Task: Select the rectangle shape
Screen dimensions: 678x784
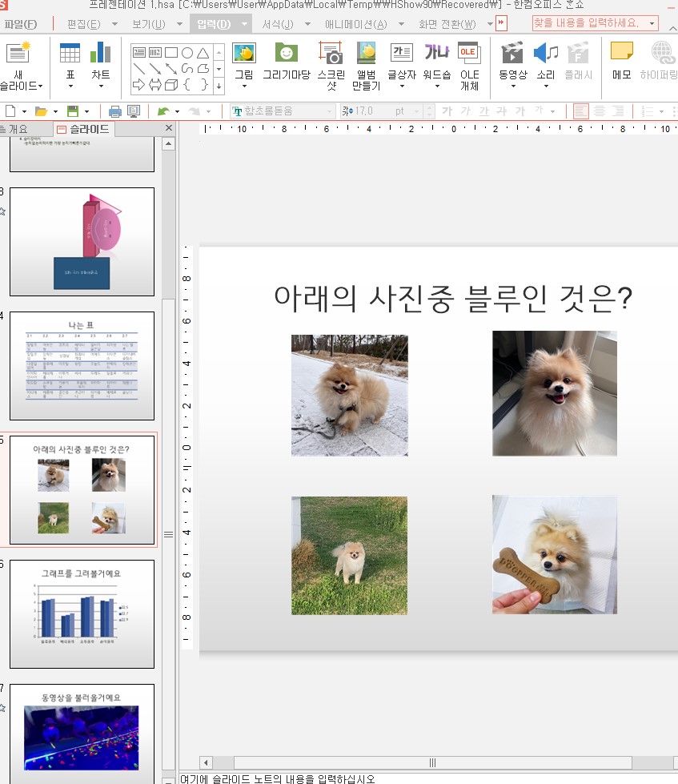Action: (x=171, y=53)
